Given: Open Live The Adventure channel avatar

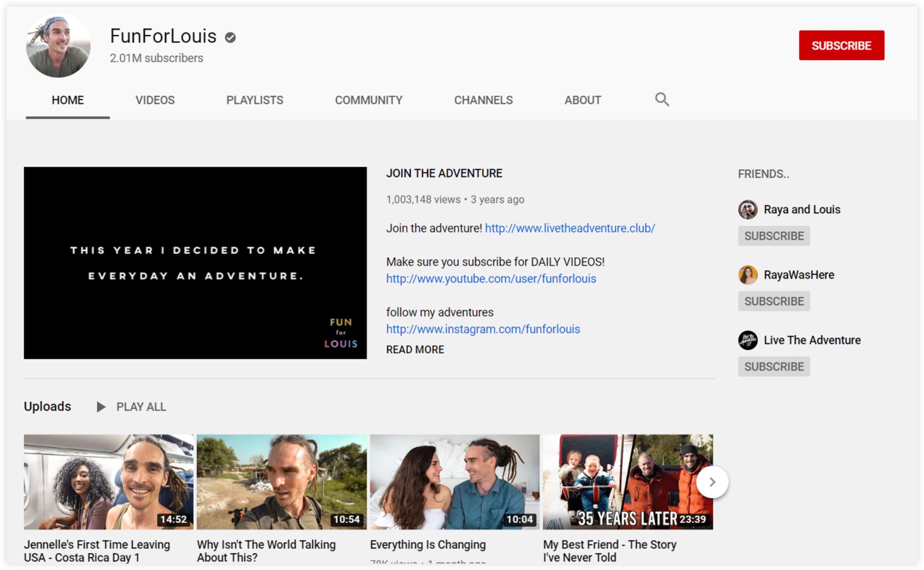Looking at the screenshot, I should 747,340.
